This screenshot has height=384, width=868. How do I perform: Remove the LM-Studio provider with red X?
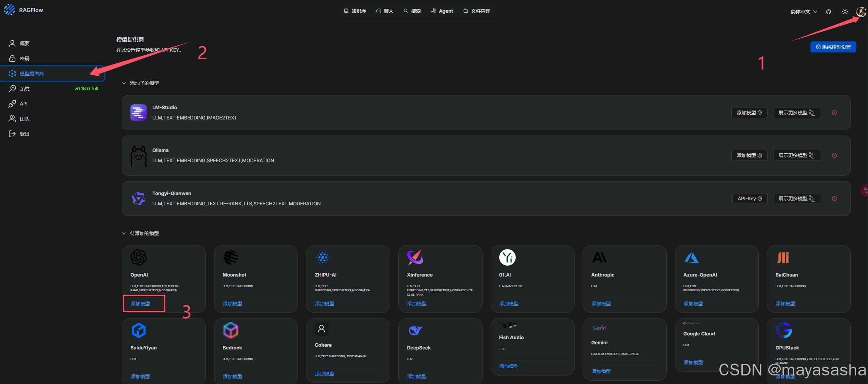(x=834, y=113)
